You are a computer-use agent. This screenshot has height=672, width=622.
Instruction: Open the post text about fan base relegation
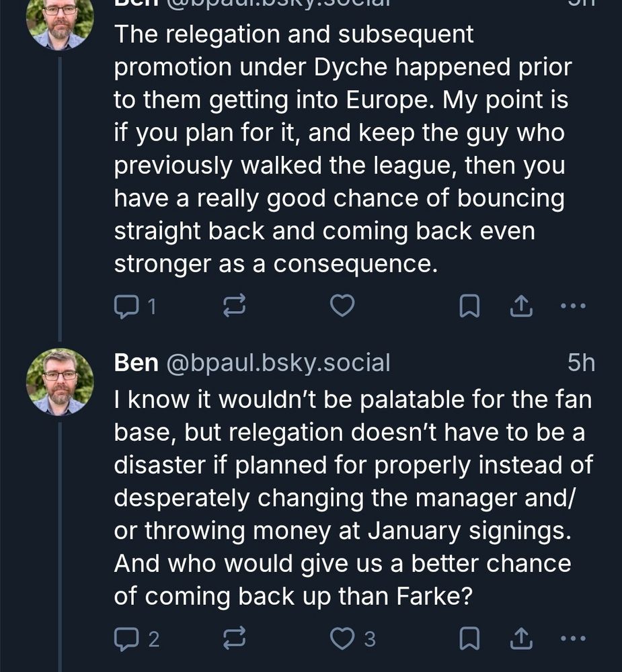click(353, 497)
